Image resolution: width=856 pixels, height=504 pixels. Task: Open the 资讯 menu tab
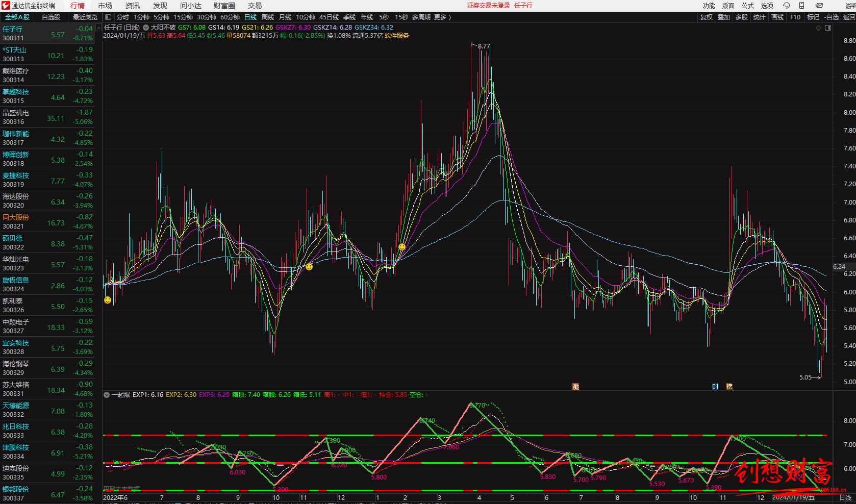click(133, 6)
